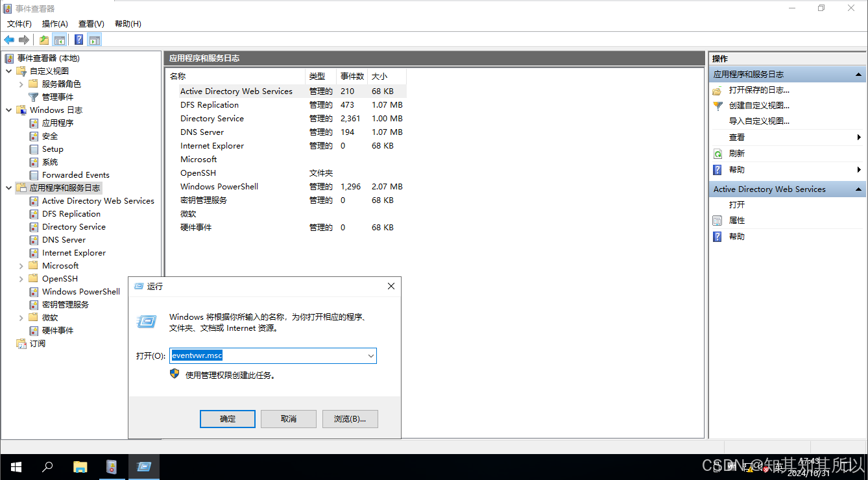Toggle the console tree pane toolbar icon
The image size is (868, 480).
59,40
